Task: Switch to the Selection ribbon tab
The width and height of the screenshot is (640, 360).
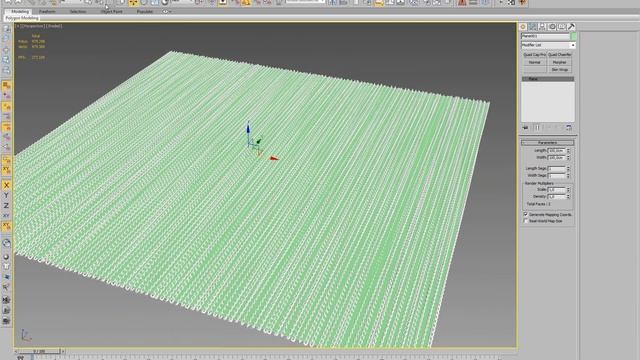Action: (x=78, y=11)
